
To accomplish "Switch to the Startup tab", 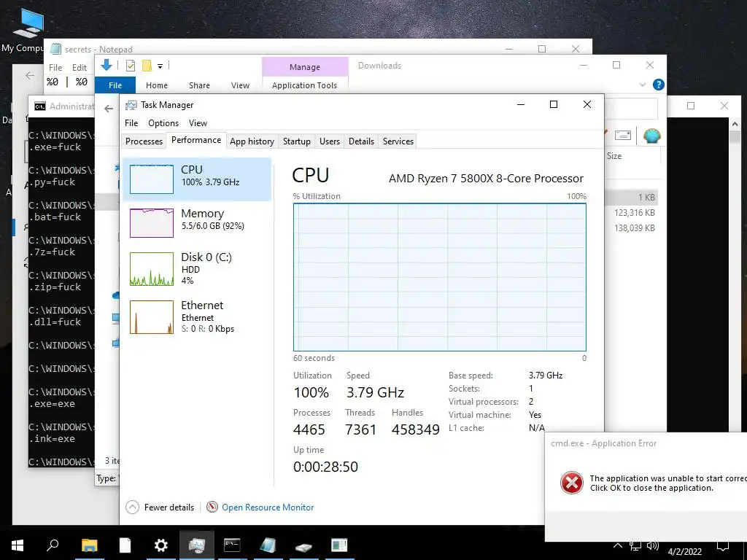I will pos(296,141).
